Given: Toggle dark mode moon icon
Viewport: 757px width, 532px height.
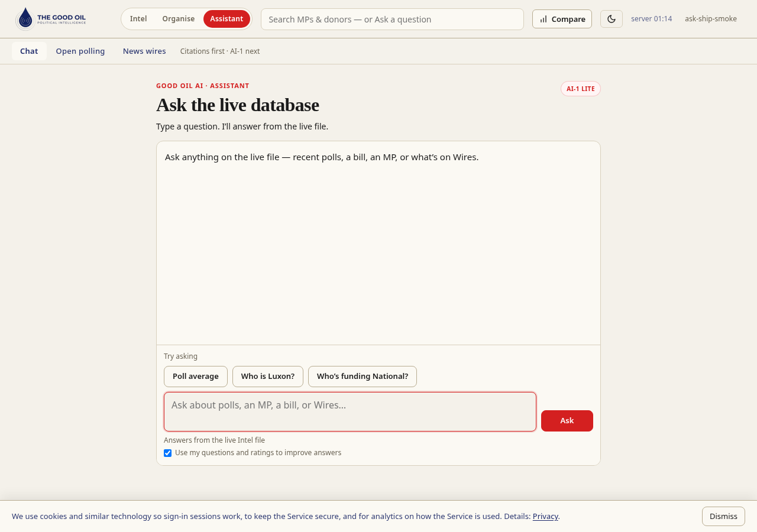Looking at the screenshot, I should coord(612,19).
